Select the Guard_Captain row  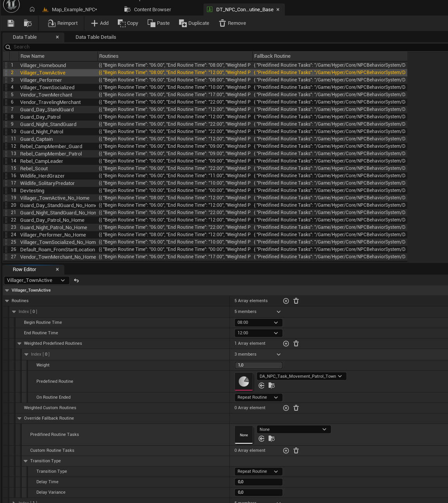[36, 139]
